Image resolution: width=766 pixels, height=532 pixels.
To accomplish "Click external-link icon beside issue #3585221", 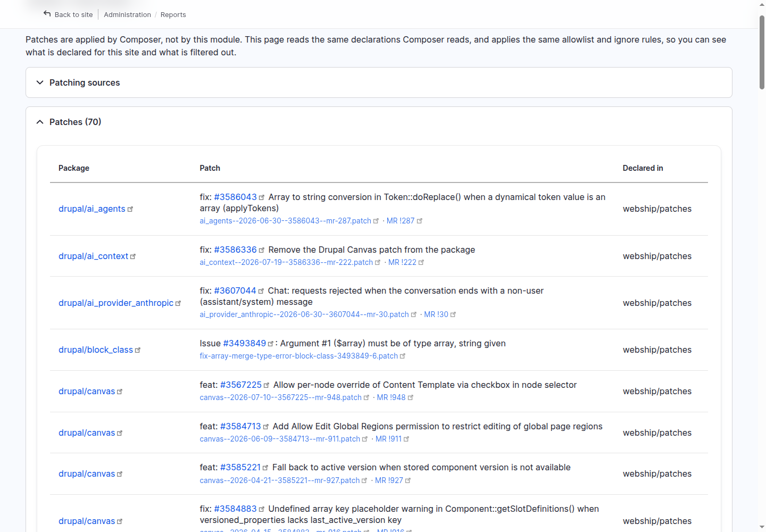I will point(265,468).
